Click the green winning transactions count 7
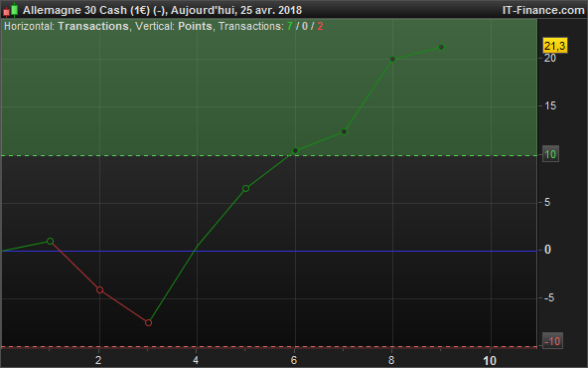The image size is (588, 368). pyautogui.click(x=289, y=26)
